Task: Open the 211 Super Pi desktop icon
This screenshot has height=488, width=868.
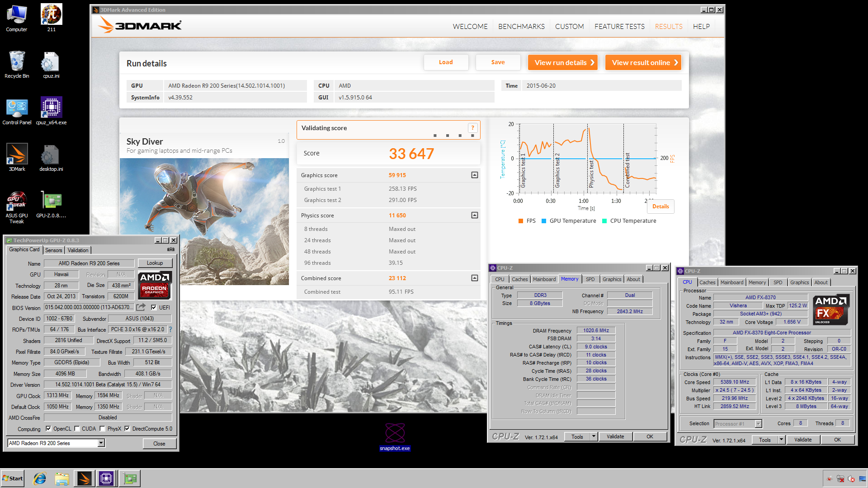Action: (x=52, y=18)
